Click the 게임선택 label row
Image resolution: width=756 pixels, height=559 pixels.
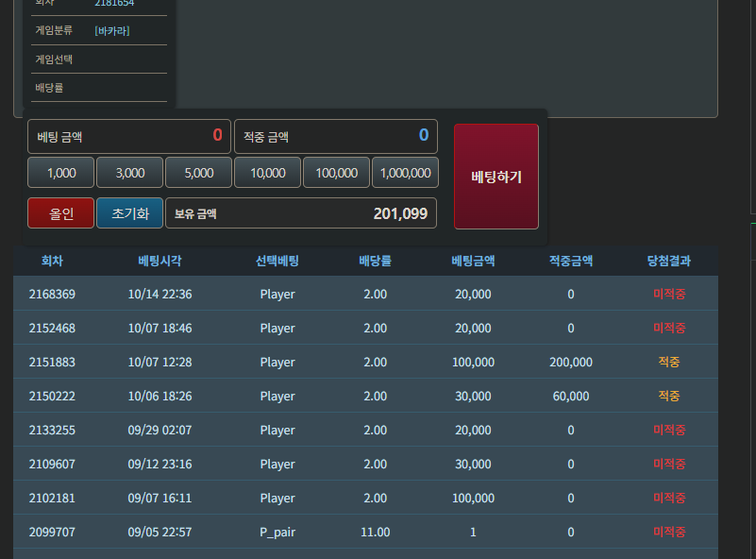click(x=99, y=59)
